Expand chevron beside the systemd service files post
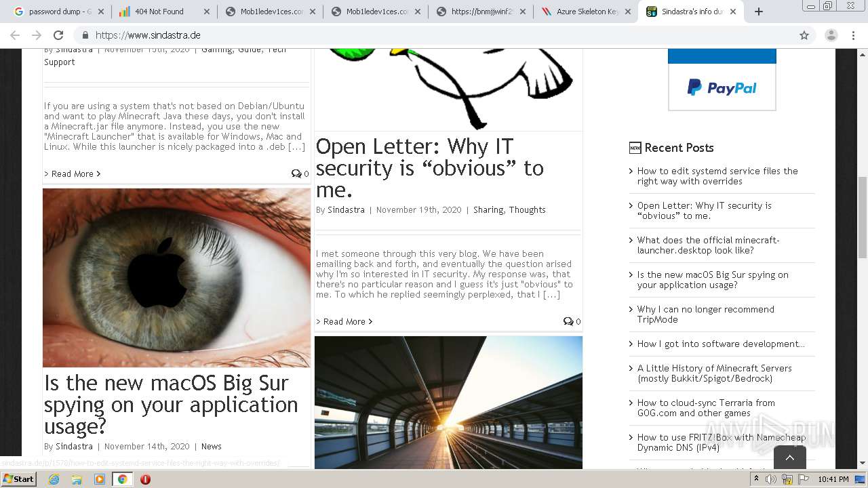The height and width of the screenshot is (488, 868). click(x=631, y=171)
